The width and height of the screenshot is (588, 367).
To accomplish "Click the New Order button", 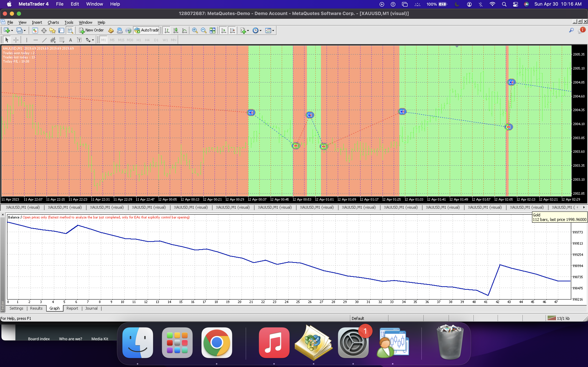I will (x=91, y=30).
